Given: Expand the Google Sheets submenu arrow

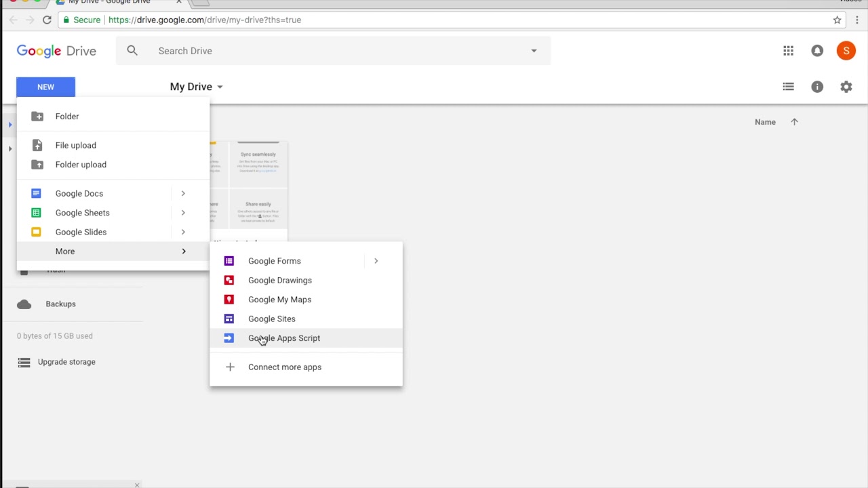Looking at the screenshot, I should 183,213.
